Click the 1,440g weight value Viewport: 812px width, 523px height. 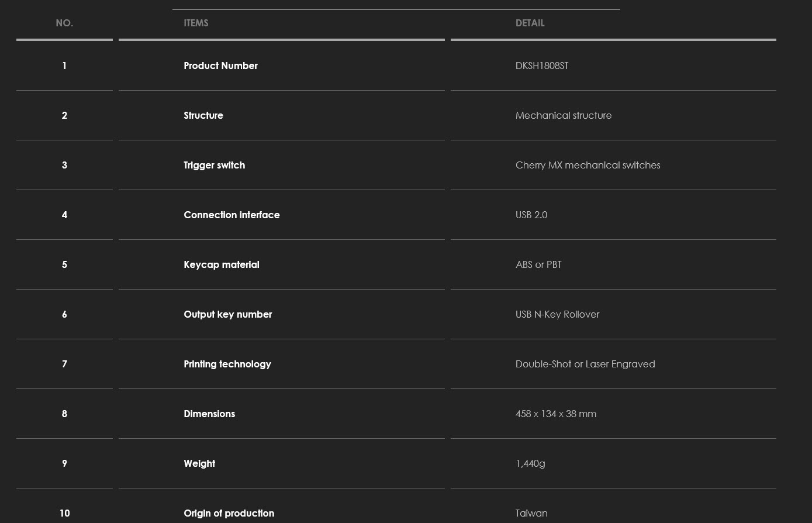(x=530, y=463)
